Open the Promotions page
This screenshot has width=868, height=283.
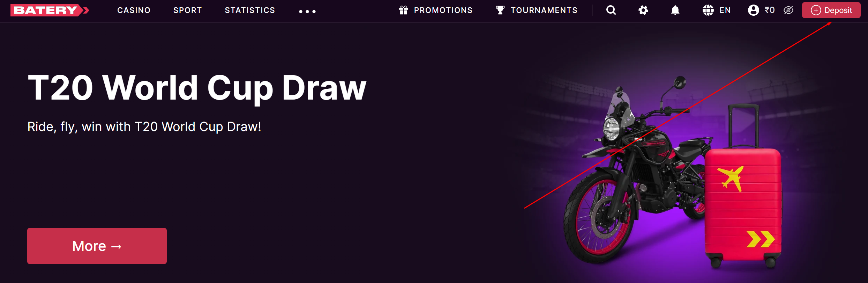click(x=443, y=10)
